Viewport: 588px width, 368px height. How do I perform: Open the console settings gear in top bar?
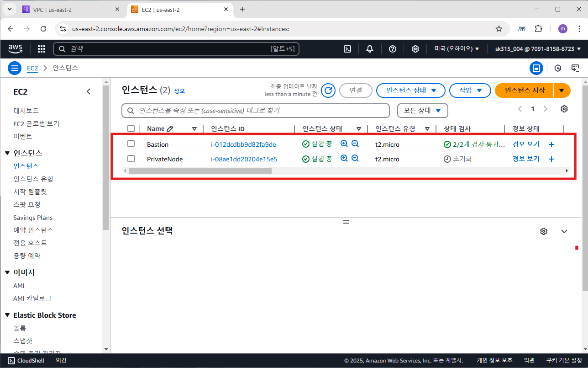point(415,49)
